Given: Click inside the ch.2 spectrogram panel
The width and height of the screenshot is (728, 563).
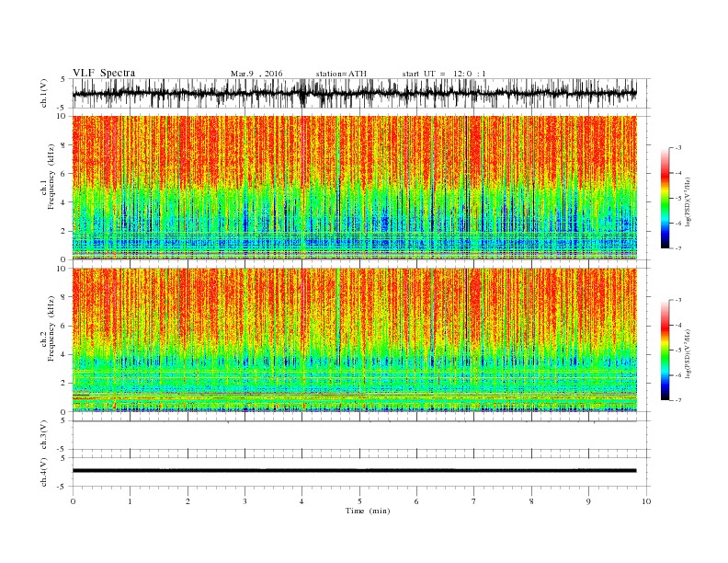Looking at the screenshot, I should tap(354, 340).
